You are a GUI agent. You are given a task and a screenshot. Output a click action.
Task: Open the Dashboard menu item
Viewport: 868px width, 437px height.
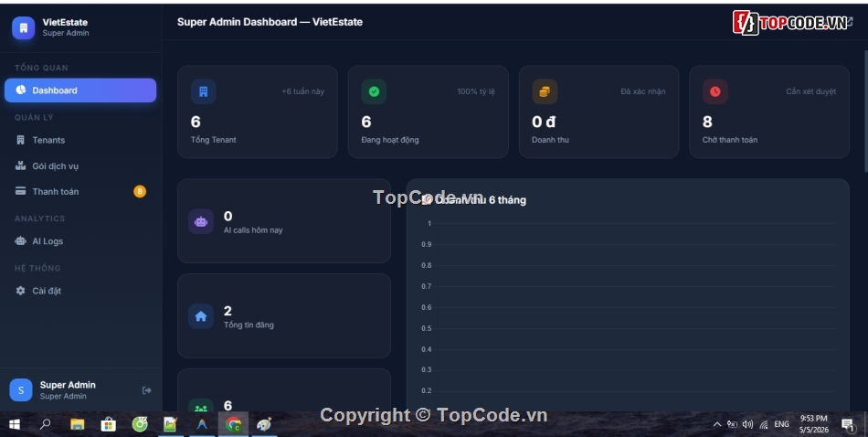coord(80,91)
